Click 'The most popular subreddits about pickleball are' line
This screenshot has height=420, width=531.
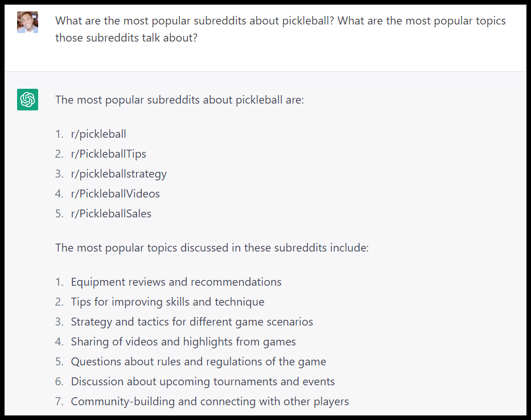coord(179,100)
